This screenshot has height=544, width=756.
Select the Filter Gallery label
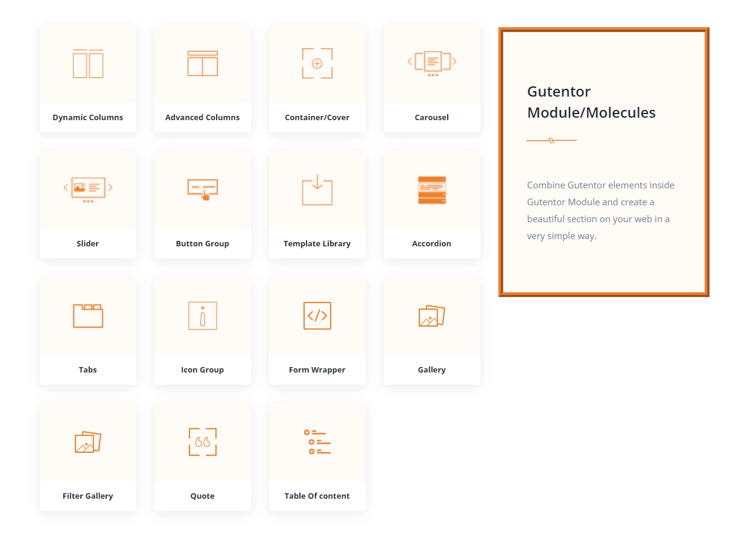click(88, 496)
